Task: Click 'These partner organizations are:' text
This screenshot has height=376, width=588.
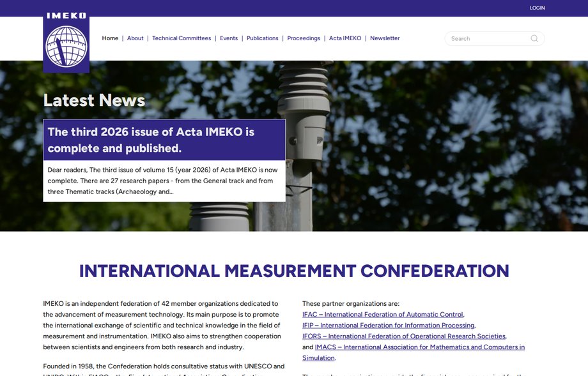Action: coord(351,304)
